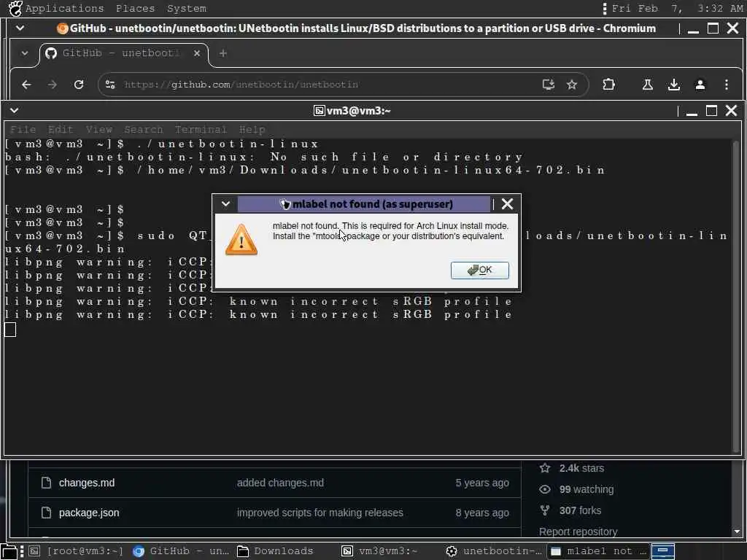Open the added changes.md commit message

point(280,483)
